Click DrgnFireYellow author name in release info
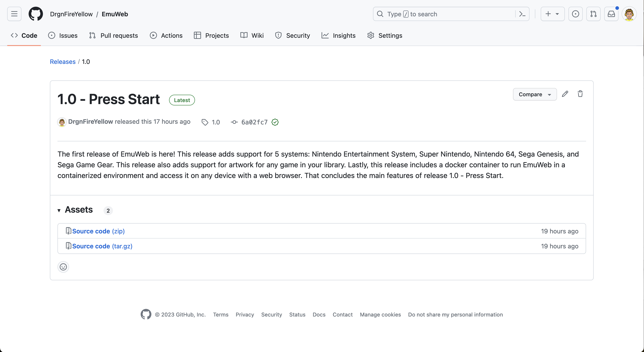 click(x=91, y=122)
